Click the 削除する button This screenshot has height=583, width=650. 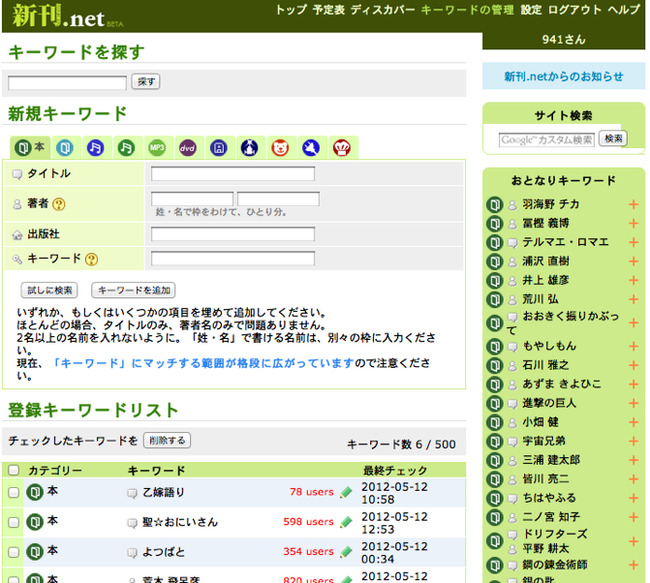pos(167,440)
